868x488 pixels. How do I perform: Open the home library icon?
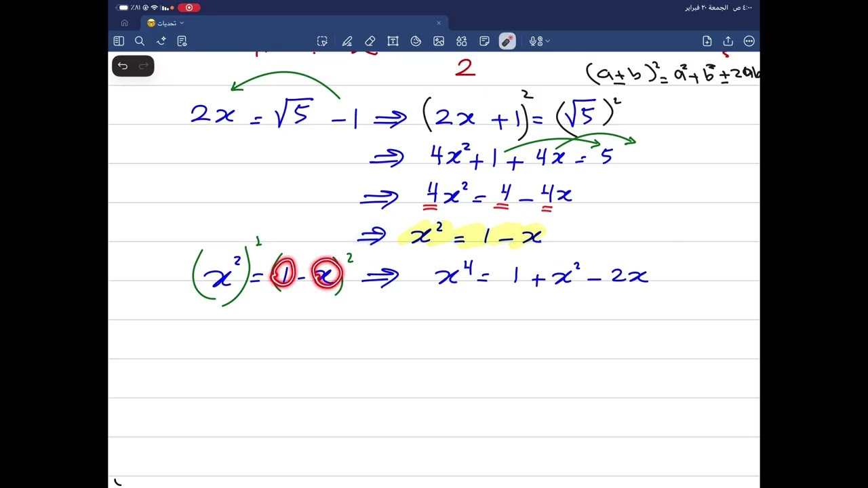tap(124, 23)
